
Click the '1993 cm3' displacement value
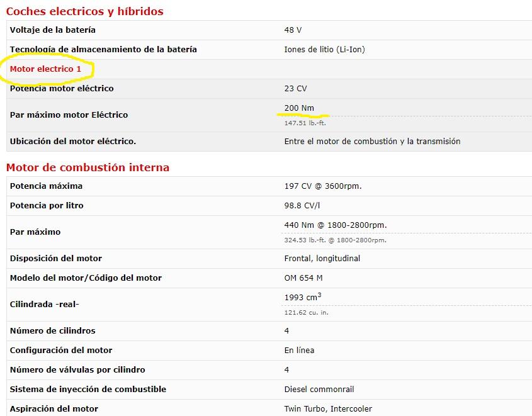[303, 297]
